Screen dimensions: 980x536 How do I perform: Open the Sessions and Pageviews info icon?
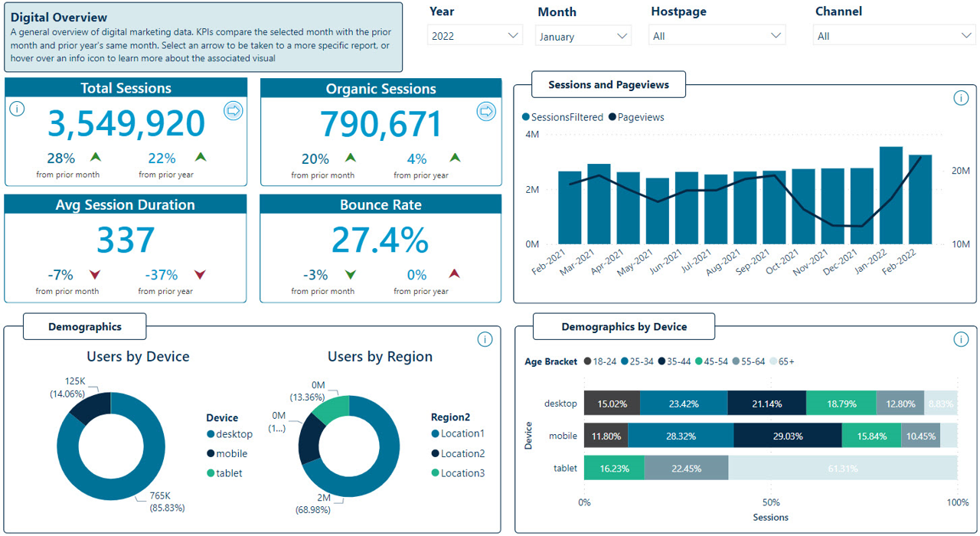tap(961, 99)
